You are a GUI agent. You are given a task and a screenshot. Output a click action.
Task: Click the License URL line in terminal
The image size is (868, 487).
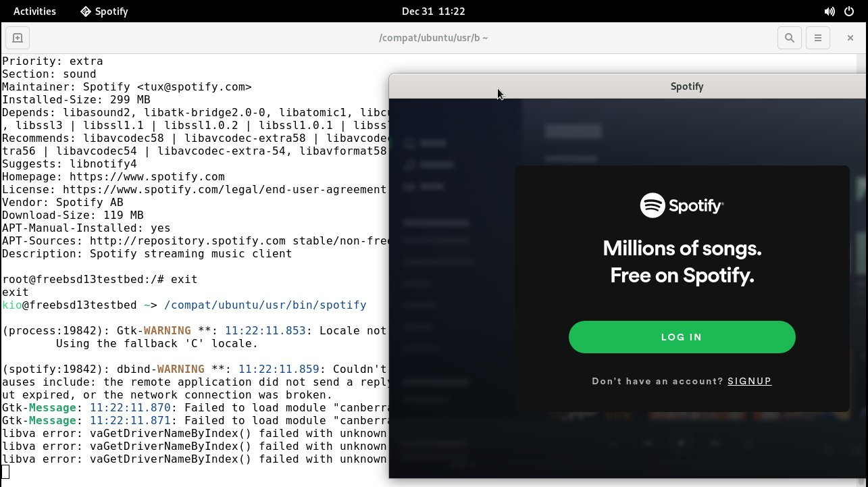pos(195,190)
